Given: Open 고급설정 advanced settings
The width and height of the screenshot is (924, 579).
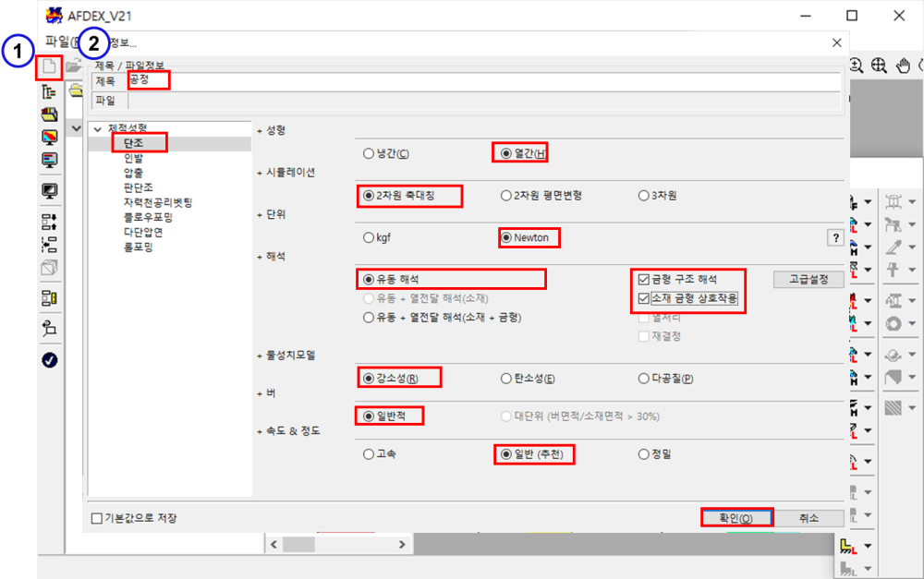Looking at the screenshot, I should [808, 279].
